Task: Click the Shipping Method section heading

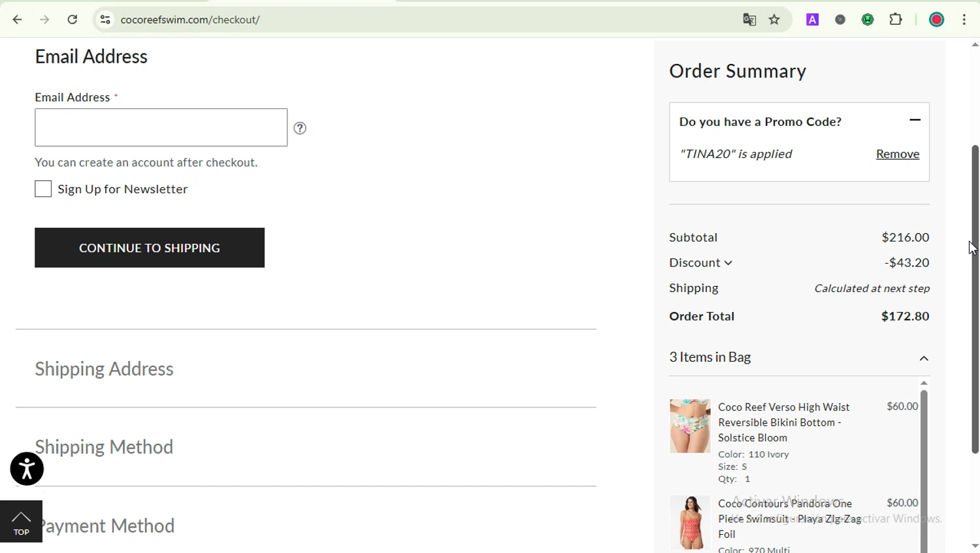Action: (105, 447)
